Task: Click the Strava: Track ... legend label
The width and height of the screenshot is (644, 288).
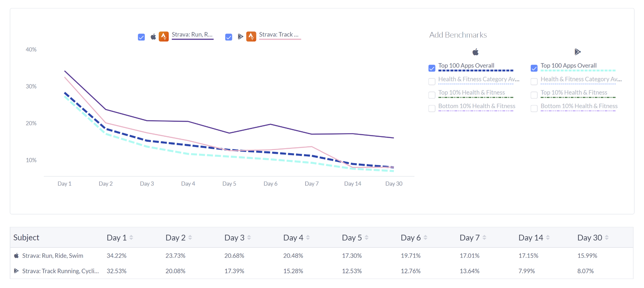Action: [x=279, y=34]
